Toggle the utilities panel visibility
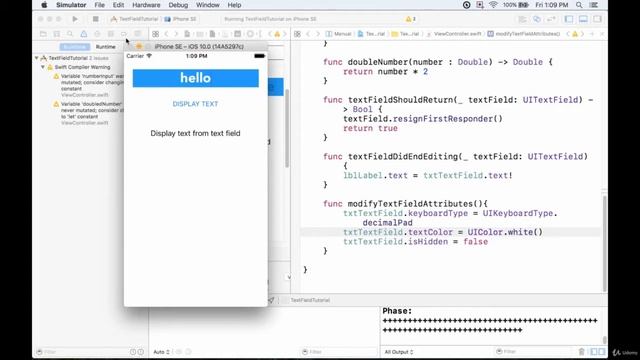 coord(598,19)
